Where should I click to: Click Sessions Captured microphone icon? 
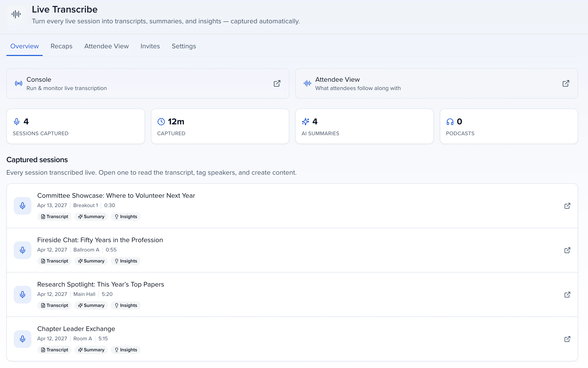pos(17,122)
